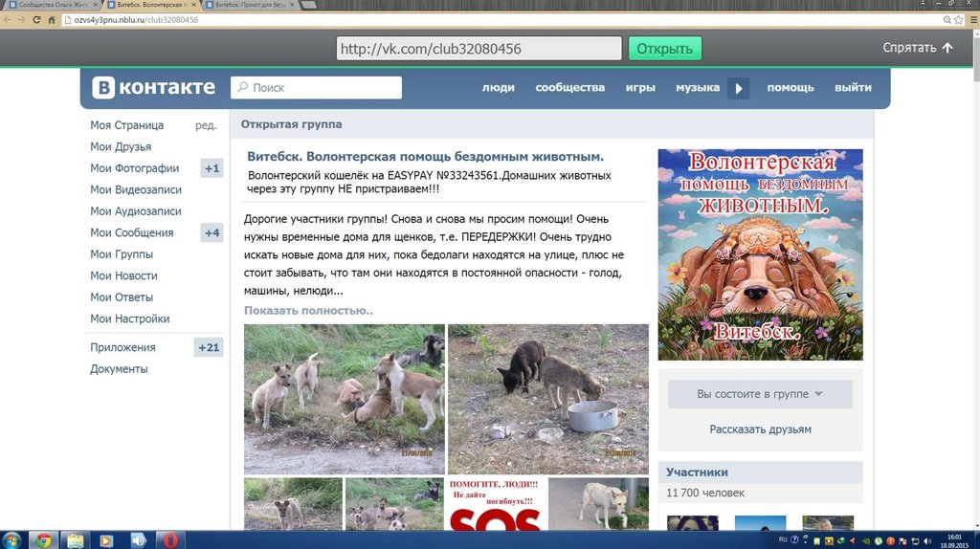Screen dimensions: 980x549
Task: Open Мои Друзья in sidebar
Action: point(121,146)
